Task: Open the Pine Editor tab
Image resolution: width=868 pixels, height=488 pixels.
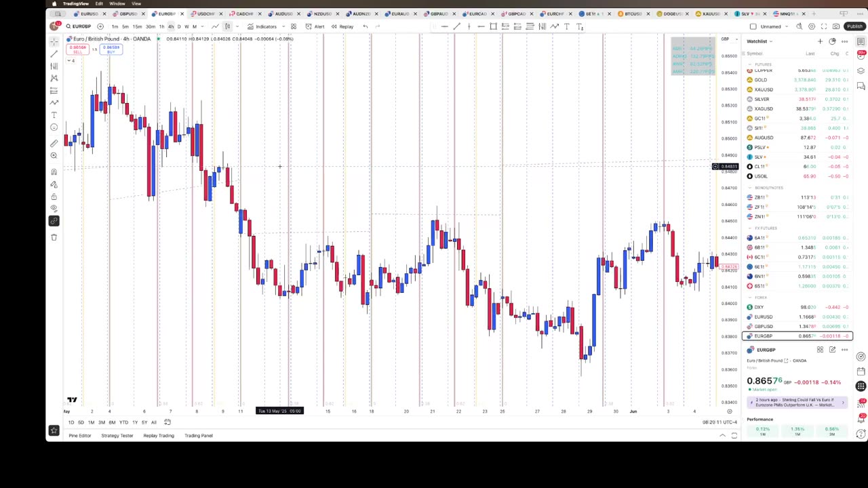Action: pyautogui.click(x=80, y=436)
